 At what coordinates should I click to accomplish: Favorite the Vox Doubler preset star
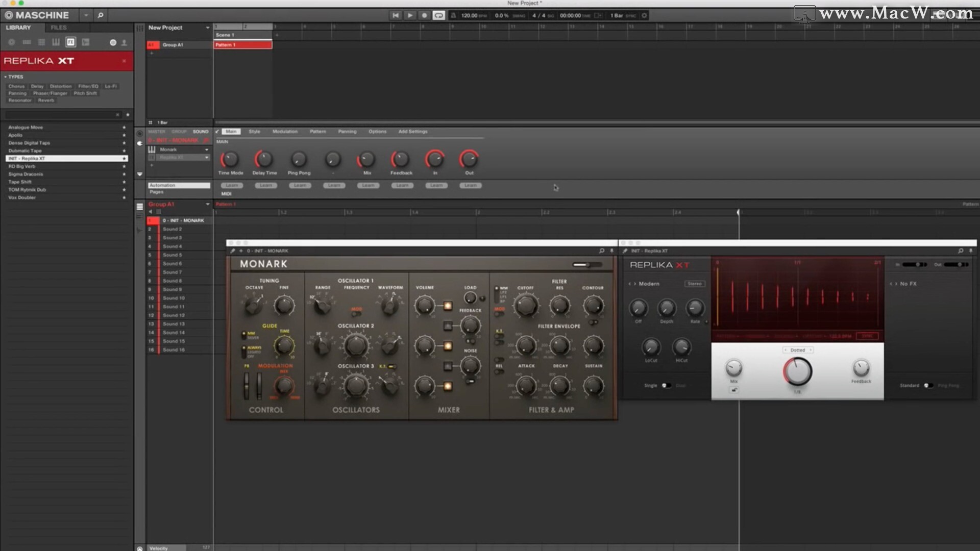(x=124, y=197)
